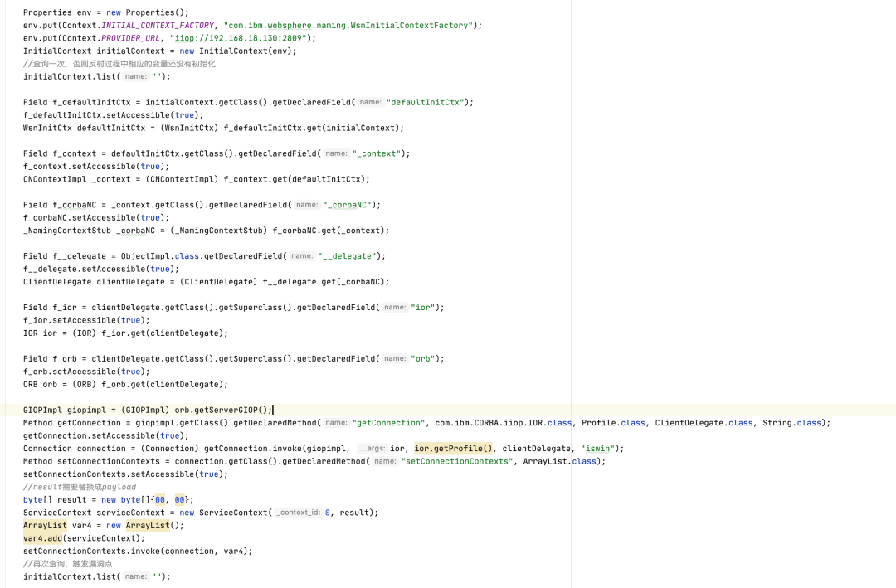Click the "setConnectionContexts" string literal
Image resolution: width=896 pixels, height=588 pixels.
(x=456, y=462)
